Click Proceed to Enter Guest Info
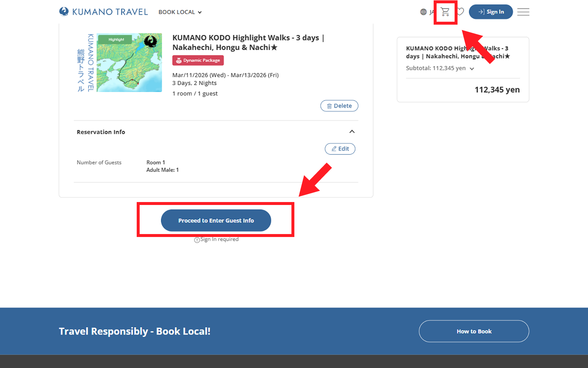Viewport: 588px width, 368px height. [216, 220]
